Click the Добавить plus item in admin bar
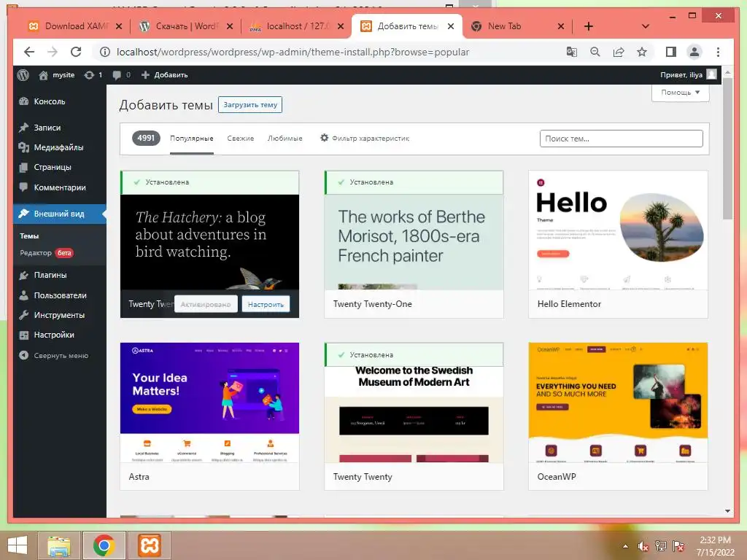This screenshot has width=747, height=560. 165,75
